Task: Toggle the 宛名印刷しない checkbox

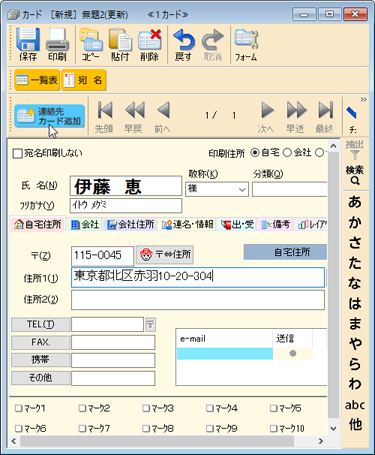Action: pos(17,154)
